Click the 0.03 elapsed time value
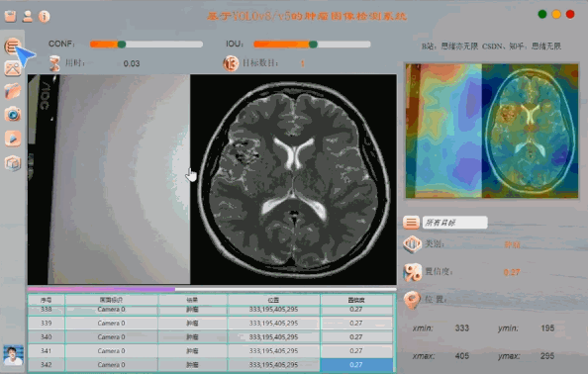Screen dimensions: 588x374 tap(132, 63)
